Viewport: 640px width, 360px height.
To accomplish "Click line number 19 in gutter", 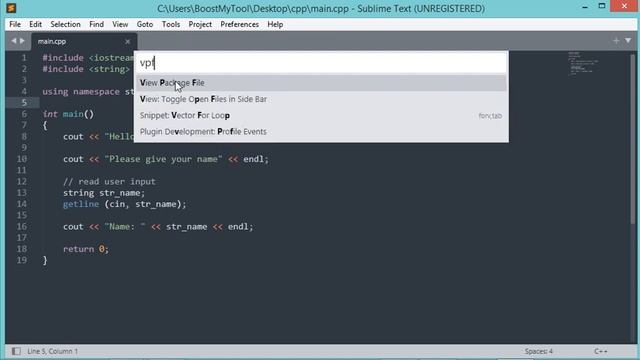I will [x=22, y=260].
